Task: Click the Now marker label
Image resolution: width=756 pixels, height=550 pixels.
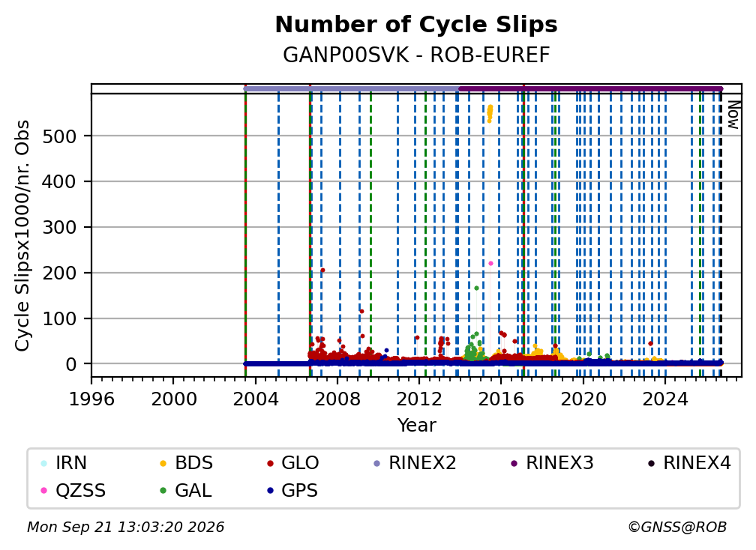Action: coord(733,115)
